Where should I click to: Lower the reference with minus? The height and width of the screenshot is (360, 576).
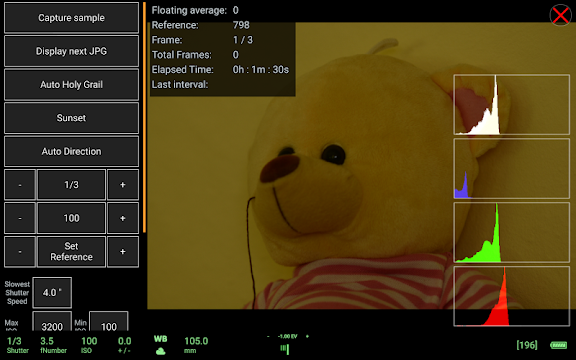(20, 252)
